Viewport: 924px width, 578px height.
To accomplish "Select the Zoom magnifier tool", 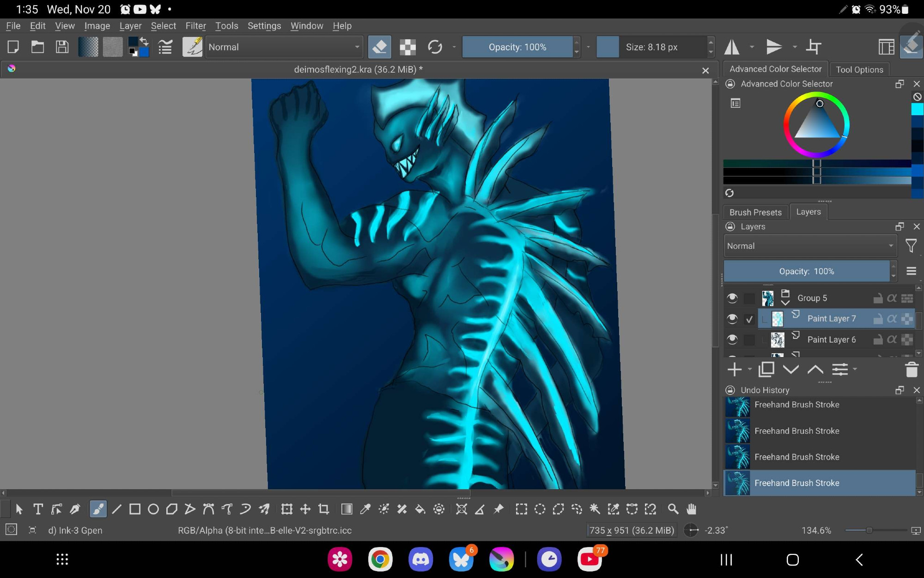I will click(673, 509).
